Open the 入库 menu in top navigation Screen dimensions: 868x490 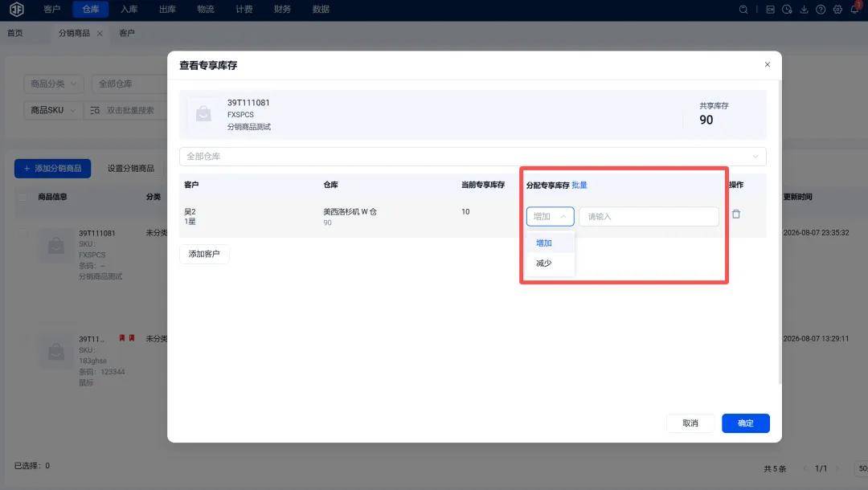(x=129, y=10)
